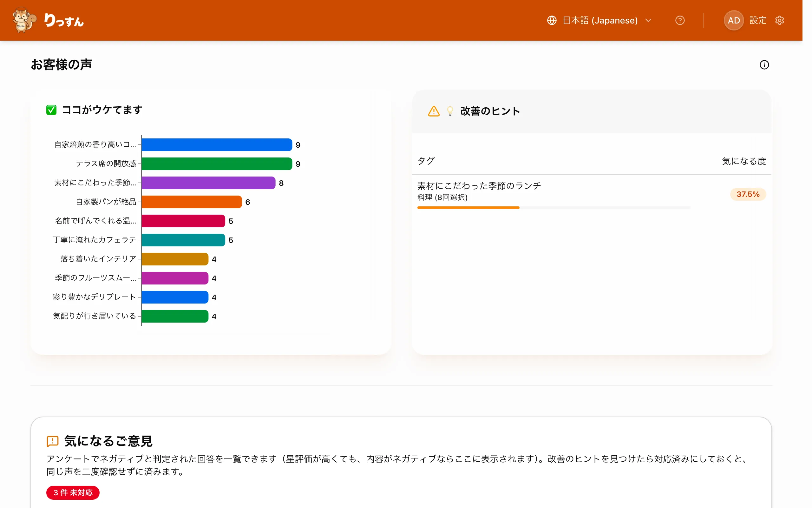This screenshot has width=812, height=508.
Task: Expand language chevron arrow
Action: pyautogui.click(x=648, y=21)
